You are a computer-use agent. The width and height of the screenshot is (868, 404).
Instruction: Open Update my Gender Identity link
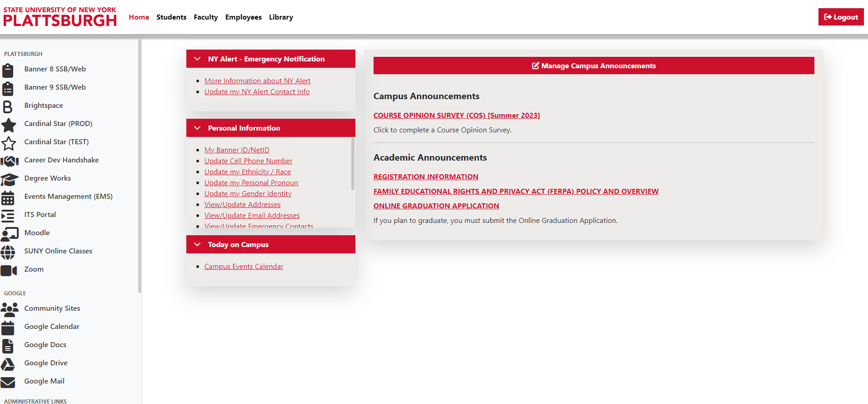(248, 194)
